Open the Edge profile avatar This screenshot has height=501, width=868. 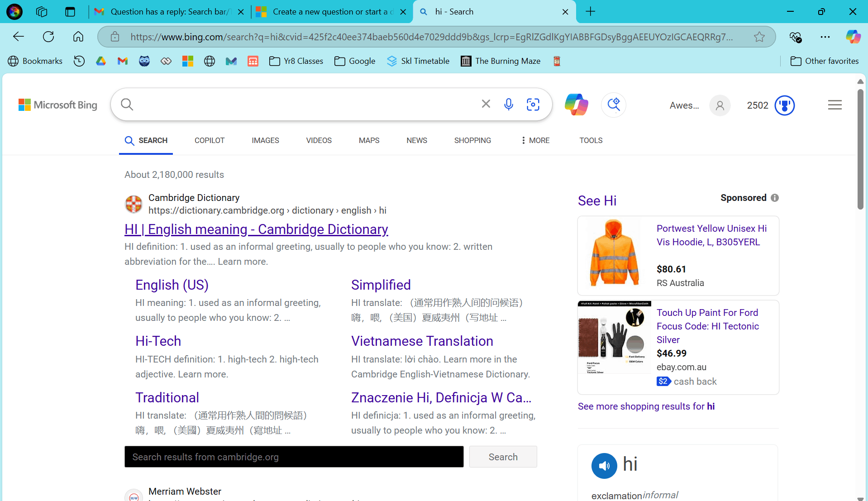[x=14, y=12]
